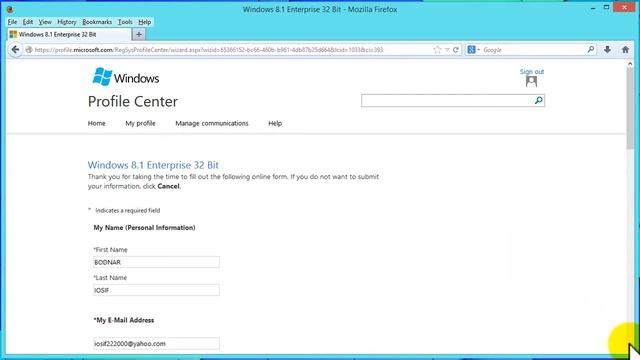Click the Last Name input field
Image resolution: width=640 pixels, height=360 pixels.
click(156, 290)
